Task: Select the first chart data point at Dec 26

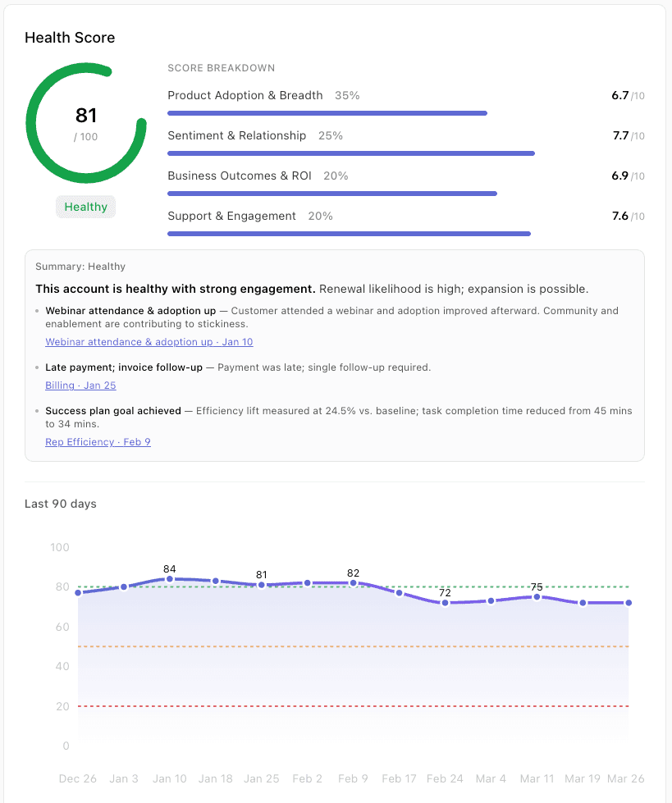Action: pos(78,593)
